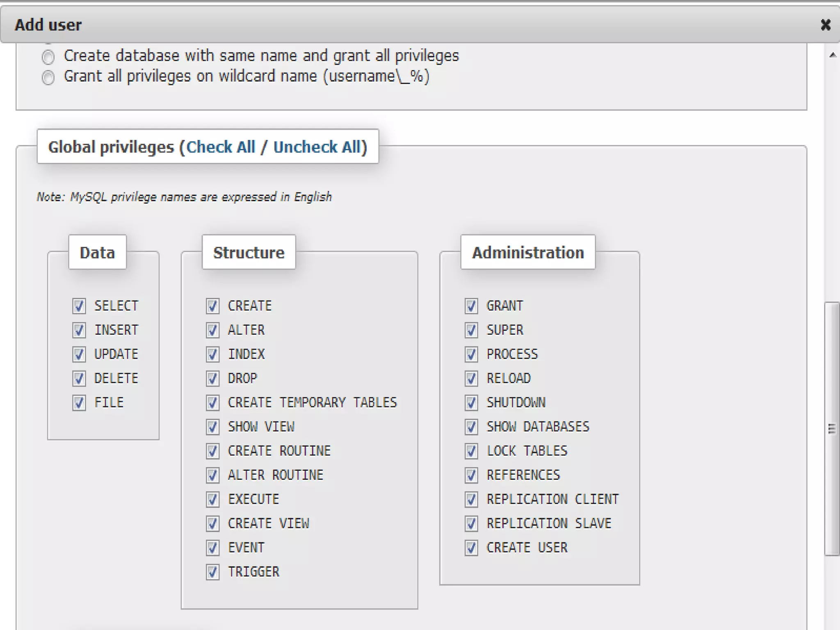Click the scrollbar up arrow
The height and width of the screenshot is (630, 840).
click(832, 55)
